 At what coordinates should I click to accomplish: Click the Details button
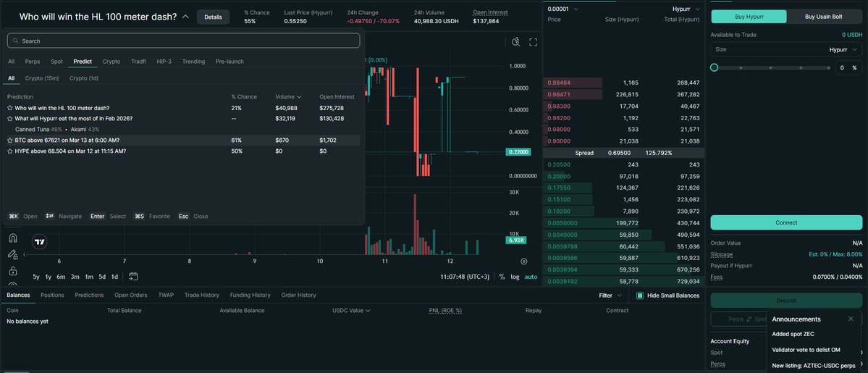coord(213,17)
